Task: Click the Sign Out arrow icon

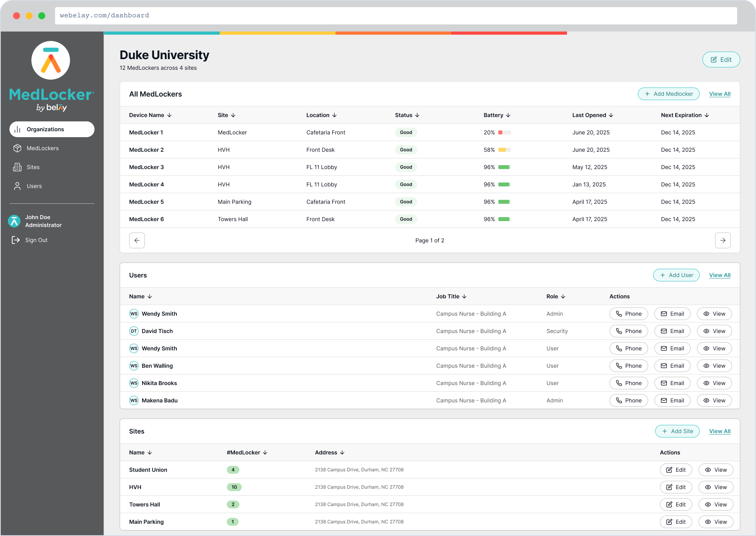Action: click(x=16, y=240)
